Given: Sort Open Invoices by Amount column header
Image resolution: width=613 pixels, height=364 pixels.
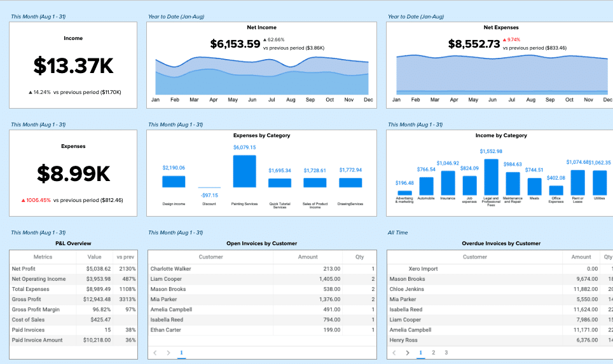Looking at the screenshot, I should (308, 257).
